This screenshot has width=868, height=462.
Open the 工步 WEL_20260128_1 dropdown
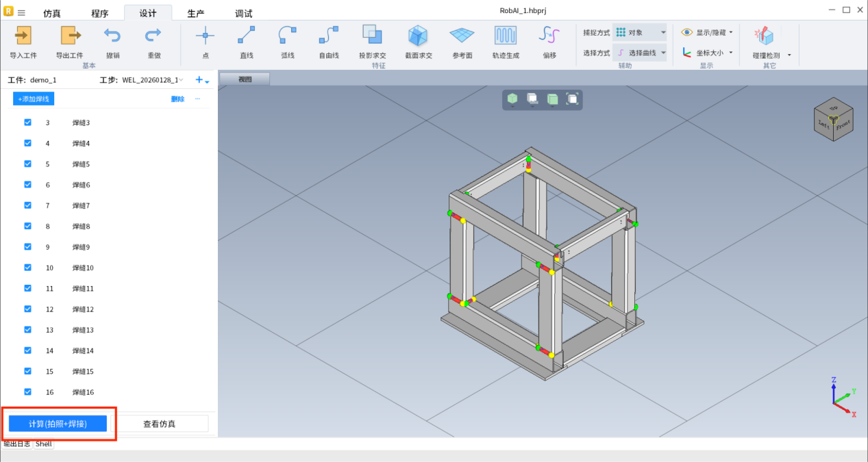pyautogui.click(x=152, y=80)
